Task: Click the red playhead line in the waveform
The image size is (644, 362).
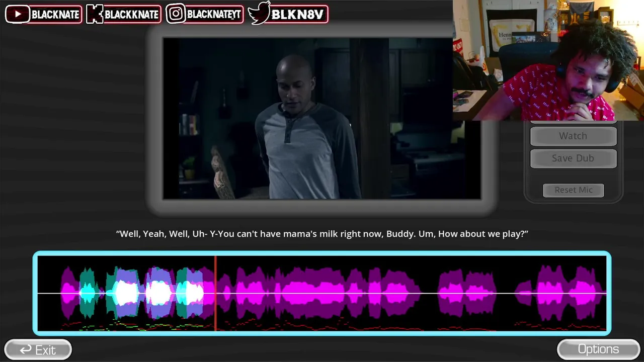Action: click(x=215, y=293)
